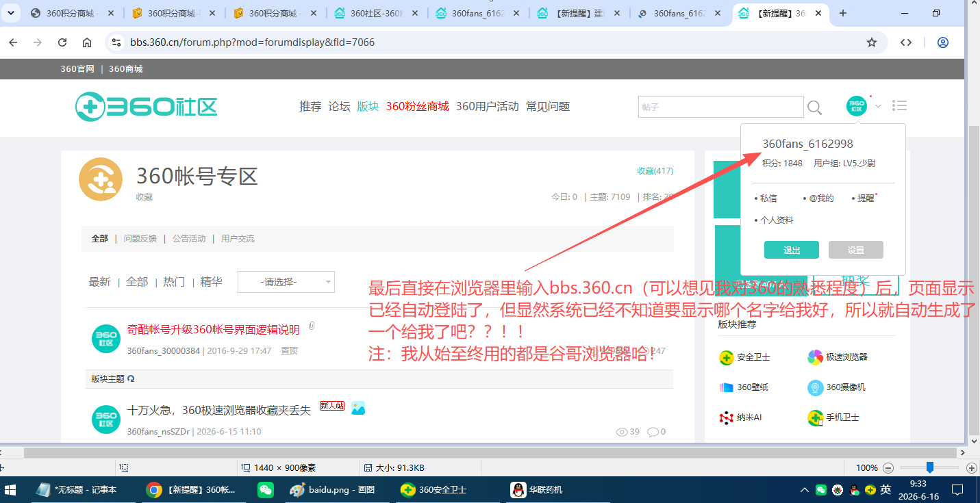Image resolution: width=980 pixels, height=503 pixels.
Task: Switch to the 【新提醒】建 browser tab
Action: 581,13
